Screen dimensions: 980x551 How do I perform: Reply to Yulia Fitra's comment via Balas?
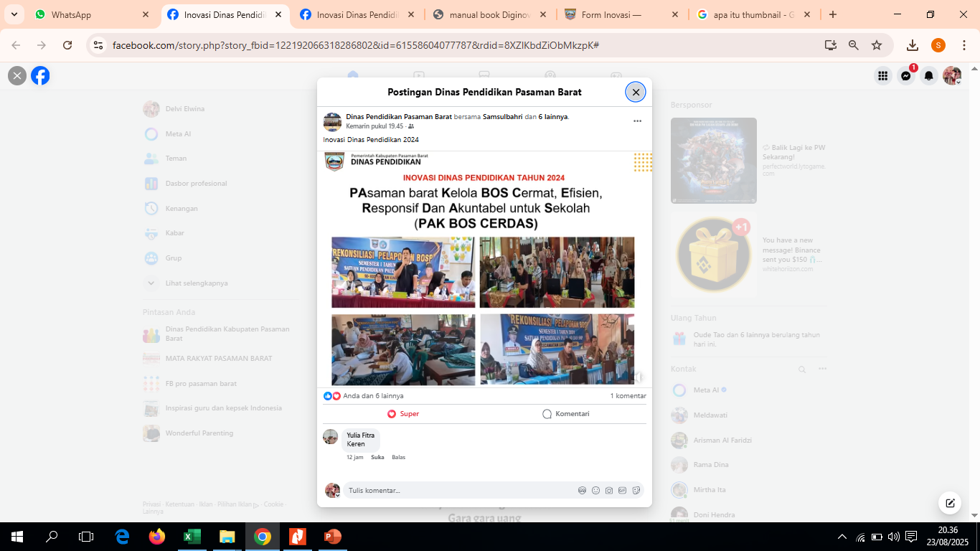tap(398, 457)
